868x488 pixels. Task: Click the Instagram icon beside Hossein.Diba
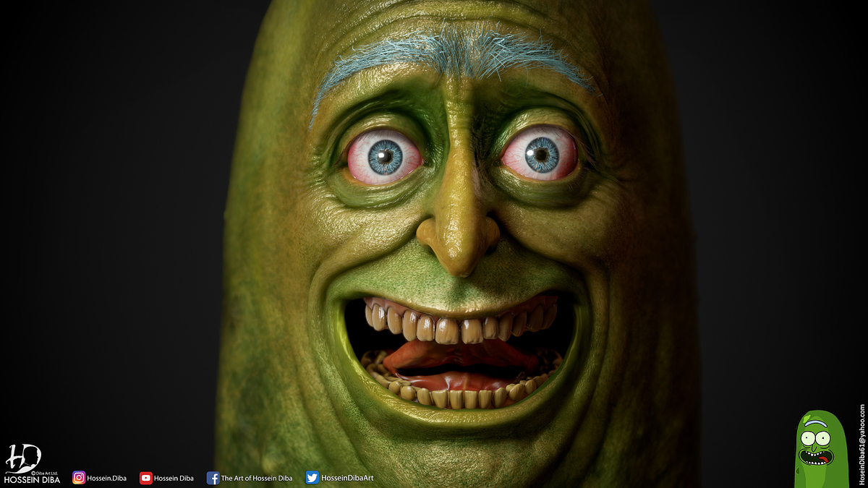tap(79, 478)
